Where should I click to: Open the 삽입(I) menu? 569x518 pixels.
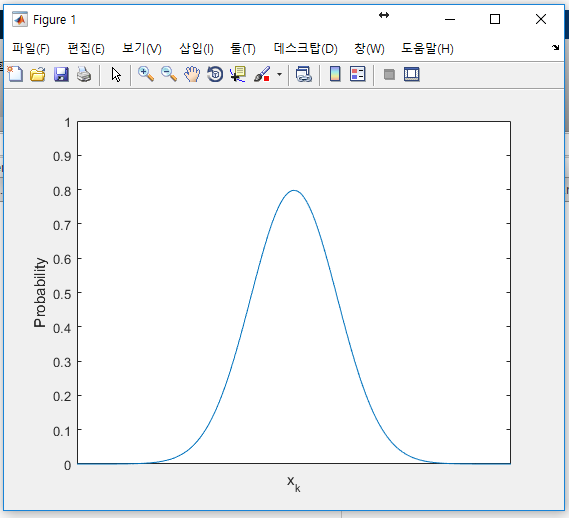click(x=196, y=48)
